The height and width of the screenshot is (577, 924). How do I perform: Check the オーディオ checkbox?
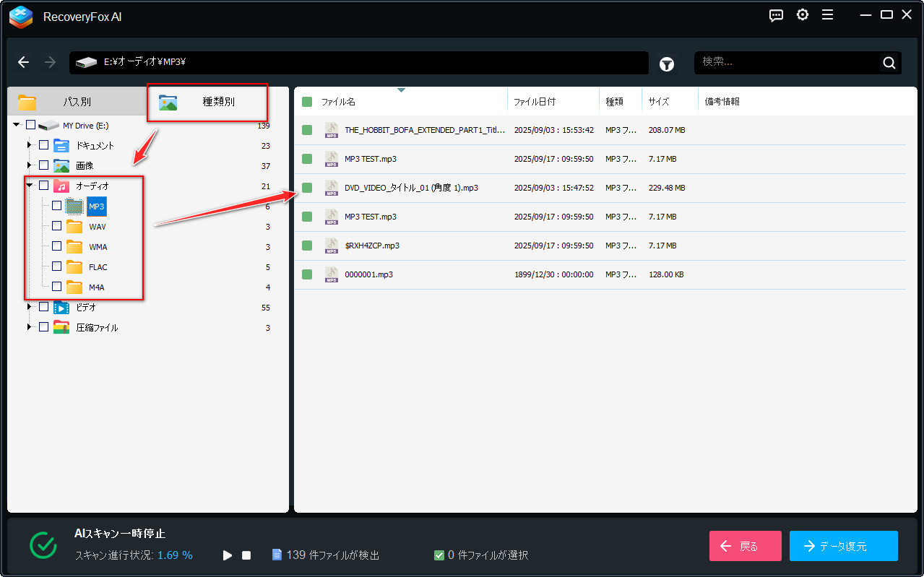43,186
